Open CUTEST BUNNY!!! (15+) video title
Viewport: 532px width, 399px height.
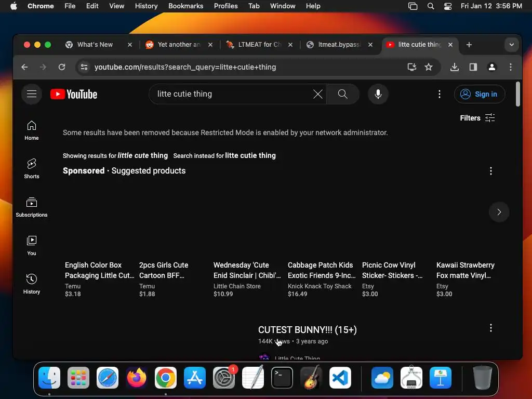(308, 330)
